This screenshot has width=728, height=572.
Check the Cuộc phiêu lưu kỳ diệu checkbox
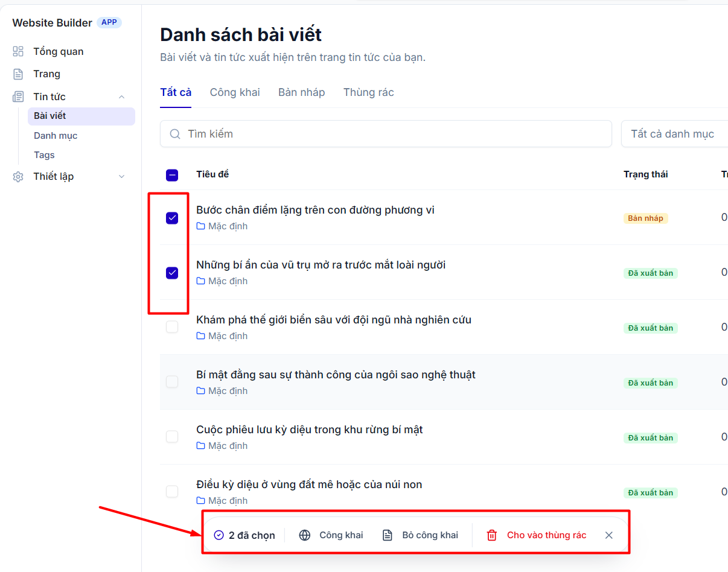[x=172, y=436]
